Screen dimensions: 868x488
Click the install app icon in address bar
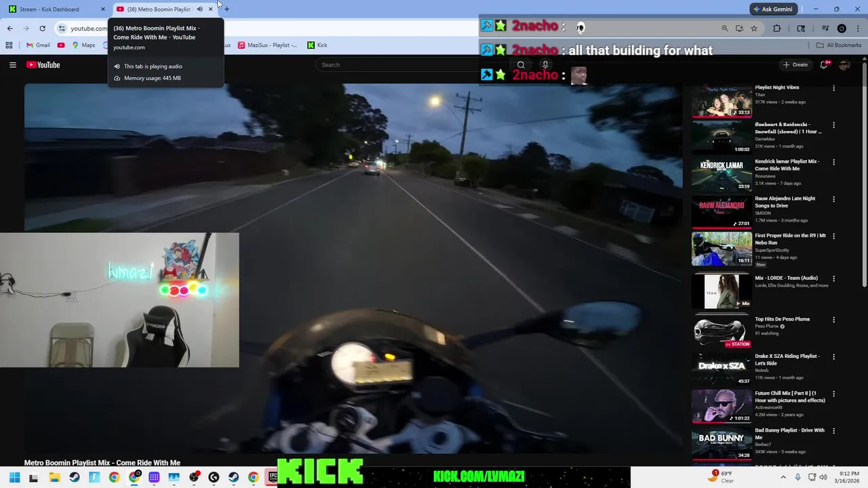pyautogui.click(x=739, y=28)
